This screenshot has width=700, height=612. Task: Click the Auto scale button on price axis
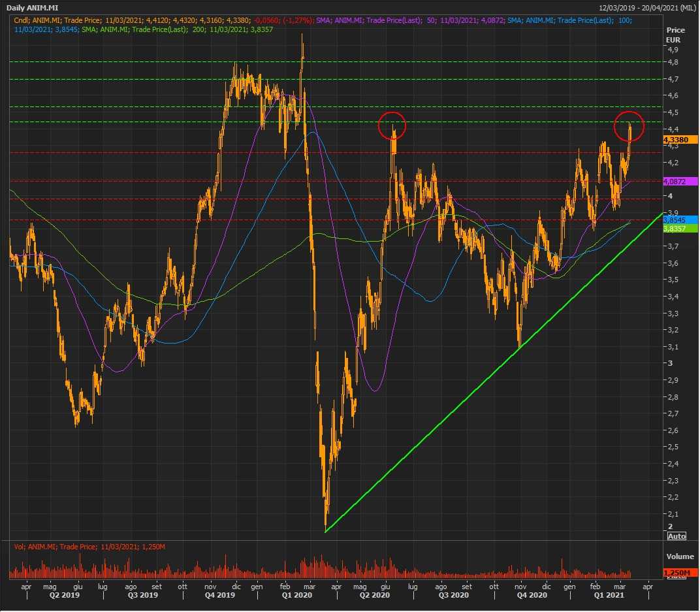676,536
